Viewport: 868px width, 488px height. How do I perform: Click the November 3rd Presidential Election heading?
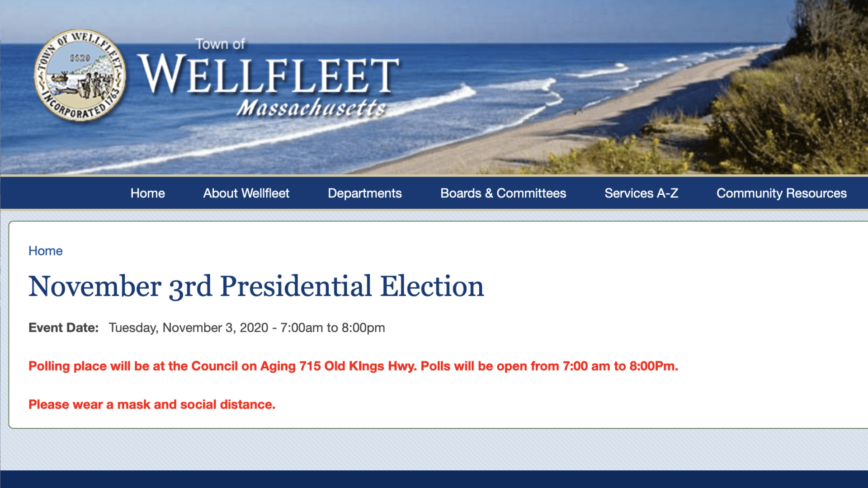(x=256, y=286)
